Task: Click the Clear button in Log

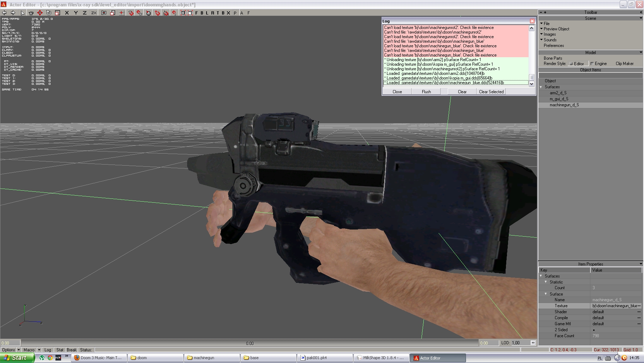Action: coord(462,91)
